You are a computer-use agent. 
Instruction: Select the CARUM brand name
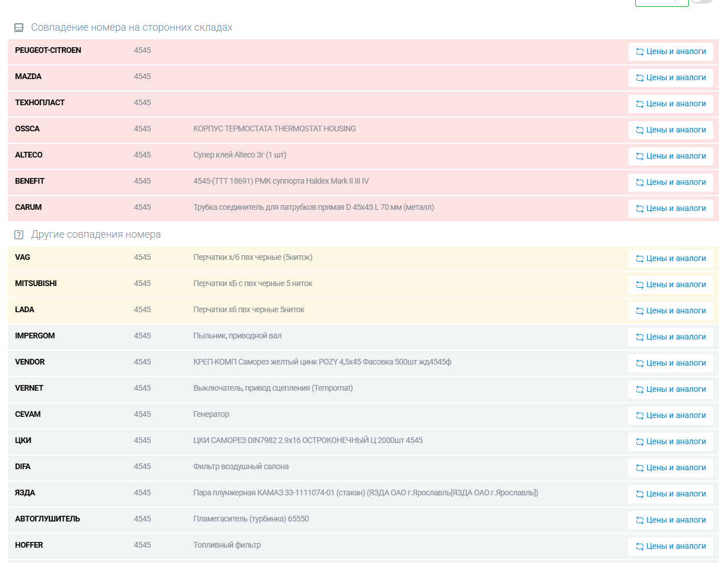pyautogui.click(x=28, y=208)
